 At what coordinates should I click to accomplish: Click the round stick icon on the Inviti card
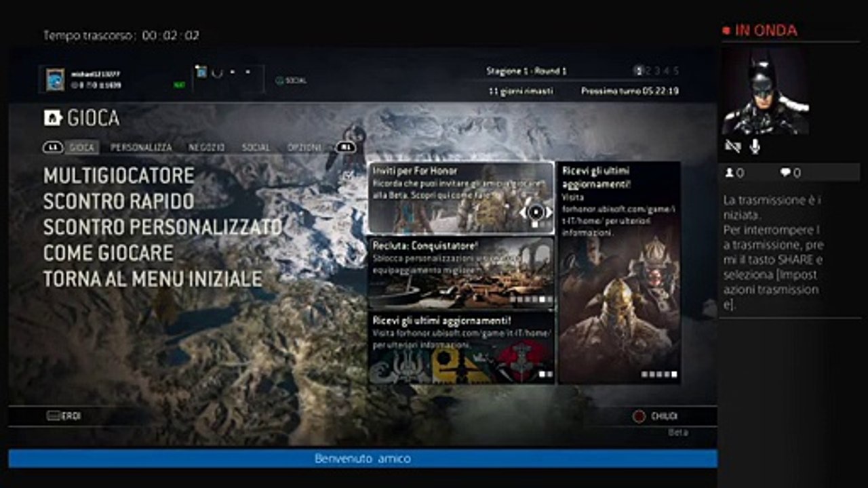(x=536, y=212)
